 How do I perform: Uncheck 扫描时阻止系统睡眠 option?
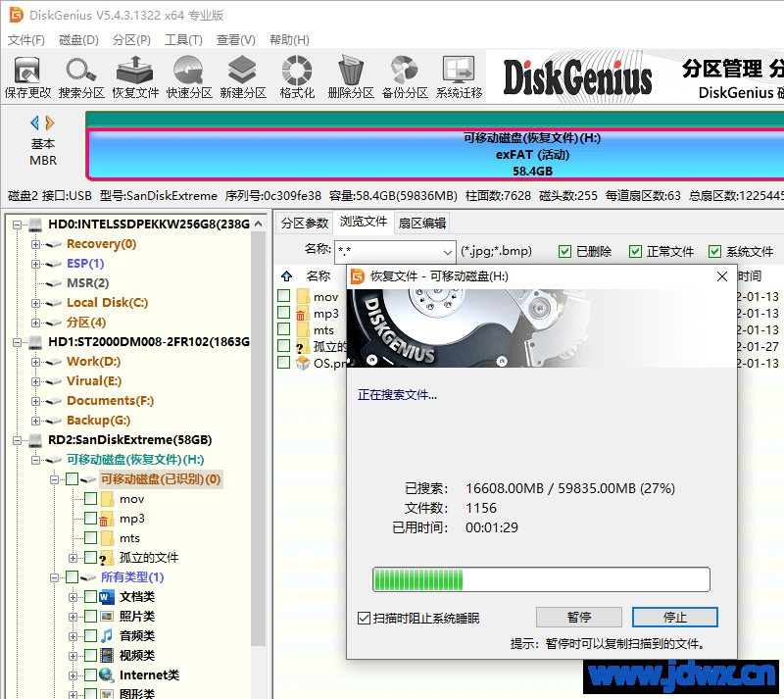pyautogui.click(x=364, y=619)
